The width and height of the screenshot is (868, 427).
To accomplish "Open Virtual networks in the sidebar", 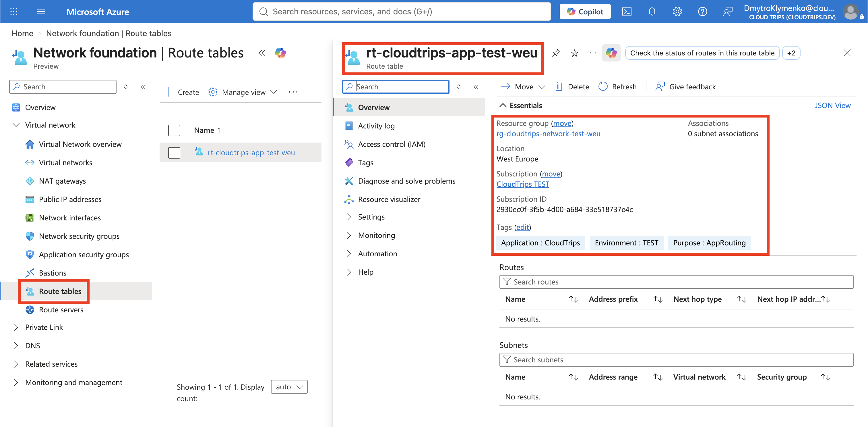I will [x=66, y=163].
